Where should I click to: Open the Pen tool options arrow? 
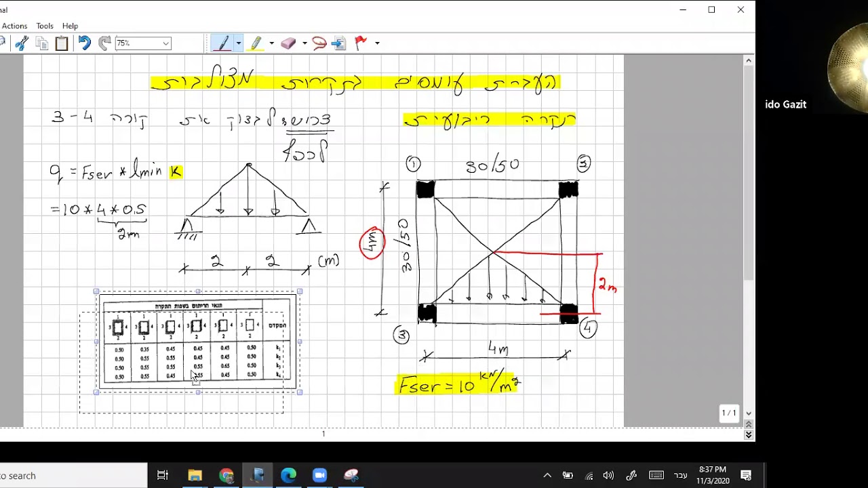(239, 43)
